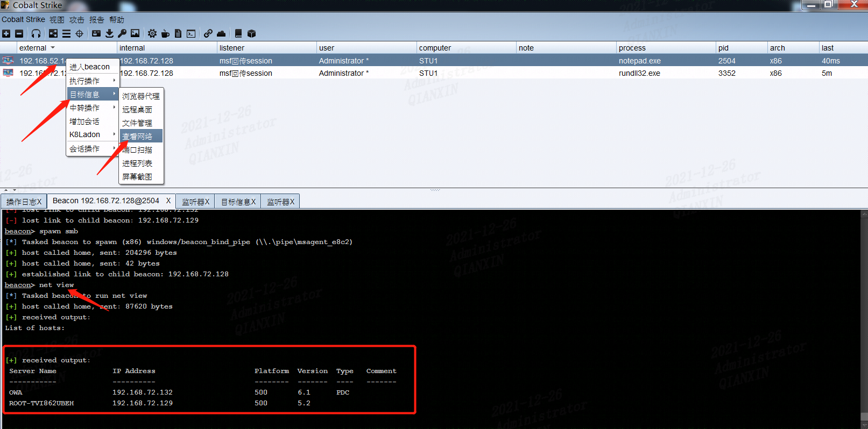Open the credentials card icon
This screenshot has height=429, width=868.
click(x=96, y=33)
